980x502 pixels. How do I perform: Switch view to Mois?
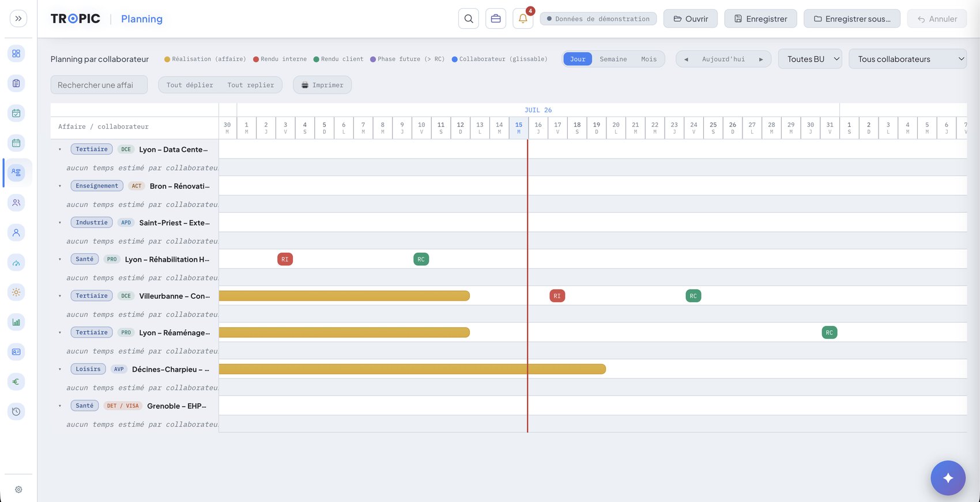tap(649, 59)
